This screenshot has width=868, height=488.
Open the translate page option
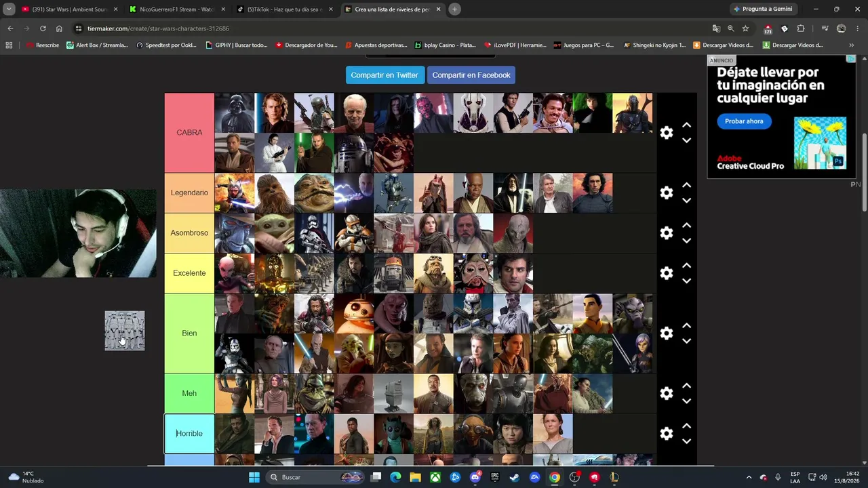pyautogui.click(x=716, y=28)
